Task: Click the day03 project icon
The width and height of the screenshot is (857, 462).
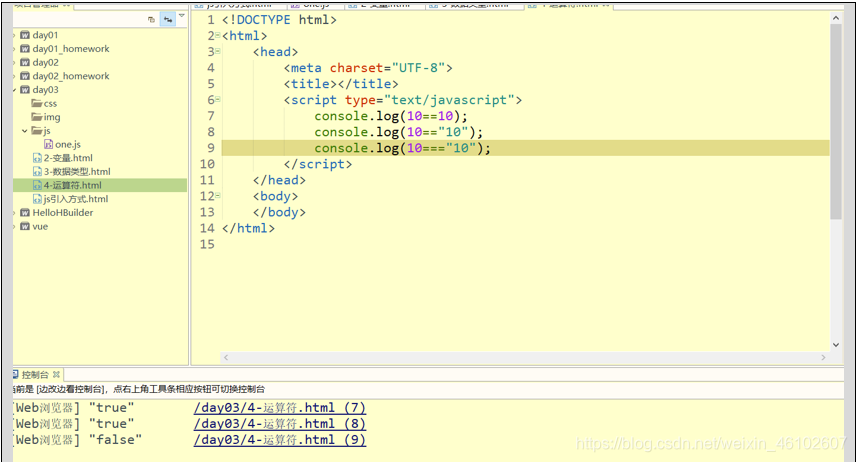Action: (x=25, y=90)
